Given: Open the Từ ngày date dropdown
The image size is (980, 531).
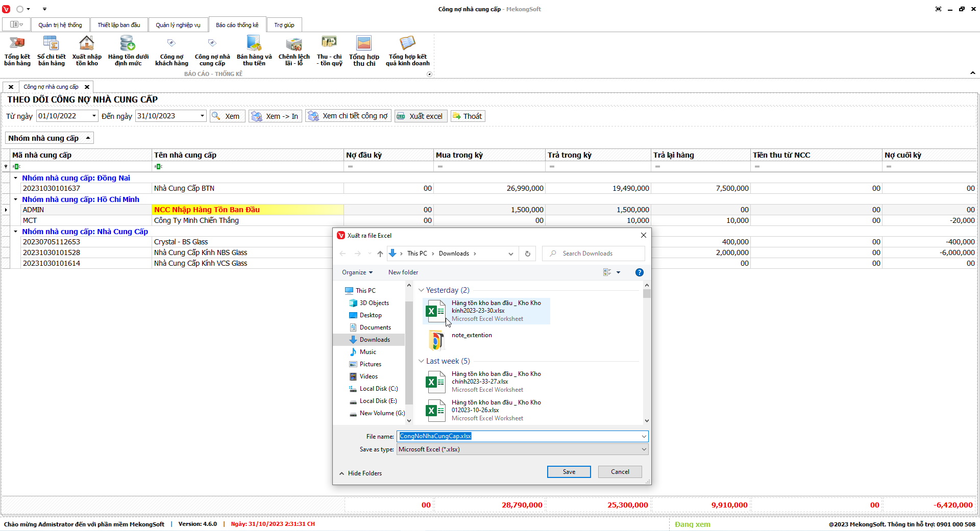Looking at the screenshot, I should click(x=94, y=116).
